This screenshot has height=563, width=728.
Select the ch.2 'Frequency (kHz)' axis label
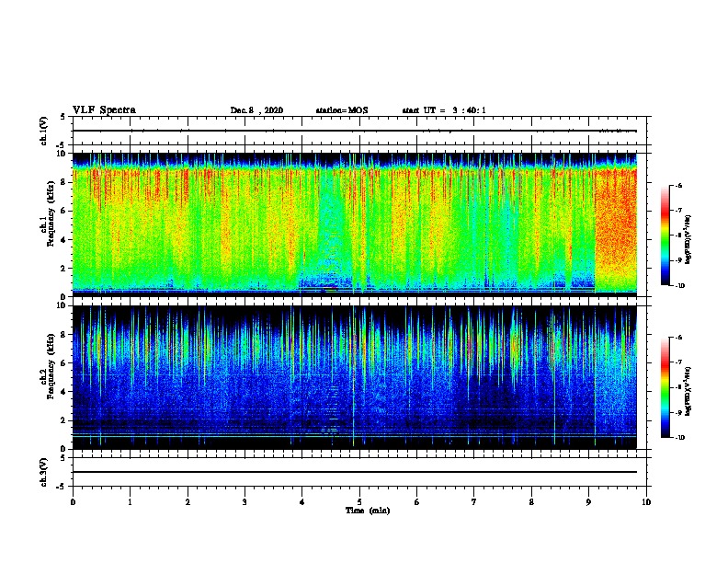51,366
